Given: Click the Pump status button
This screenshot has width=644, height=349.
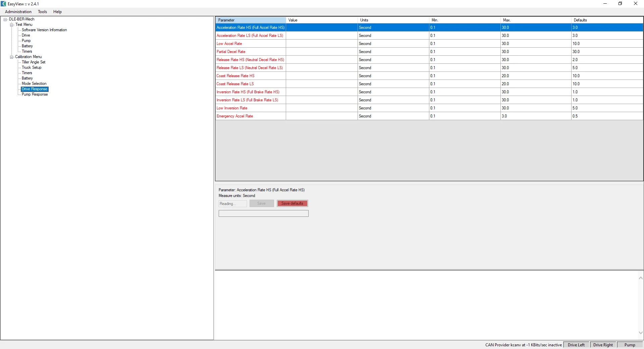Looking at the screenshot, I should tap(630, 345).
